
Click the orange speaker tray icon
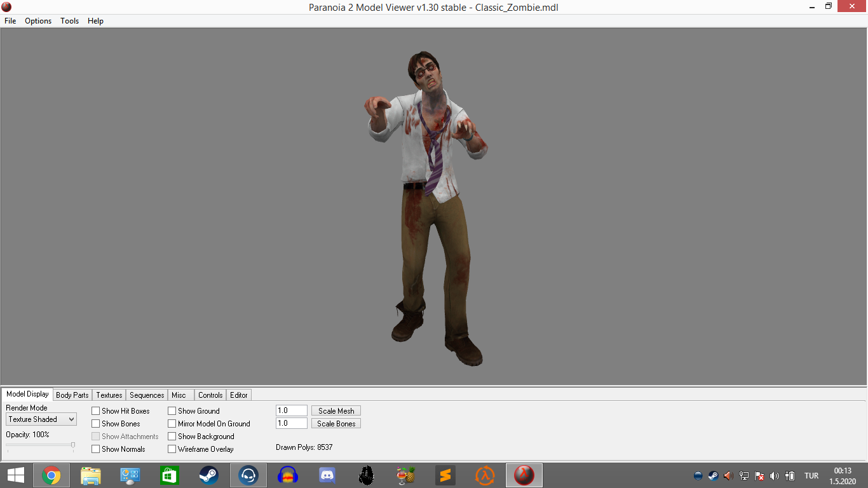[x=728, y=475]
